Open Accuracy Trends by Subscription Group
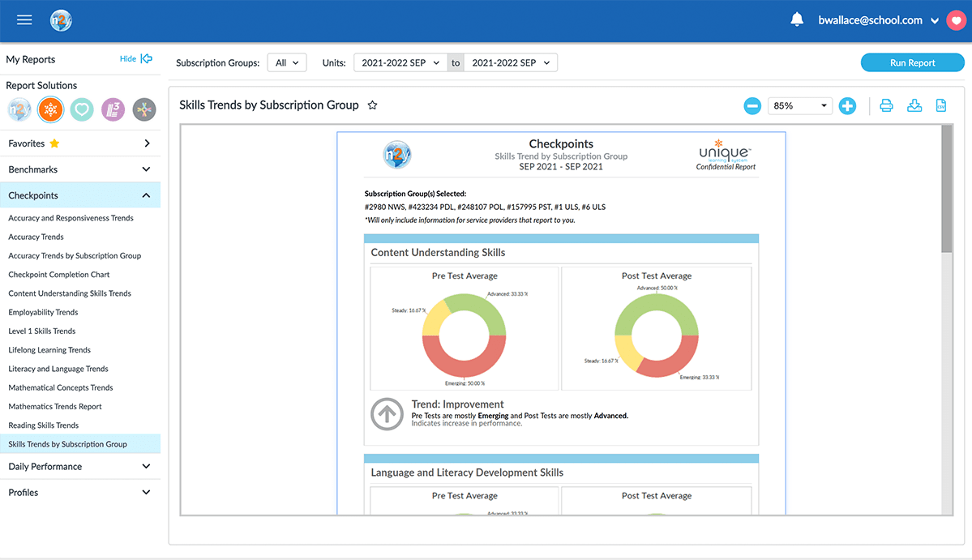Screen dimensions: 972x560 [x=75, y=256]
